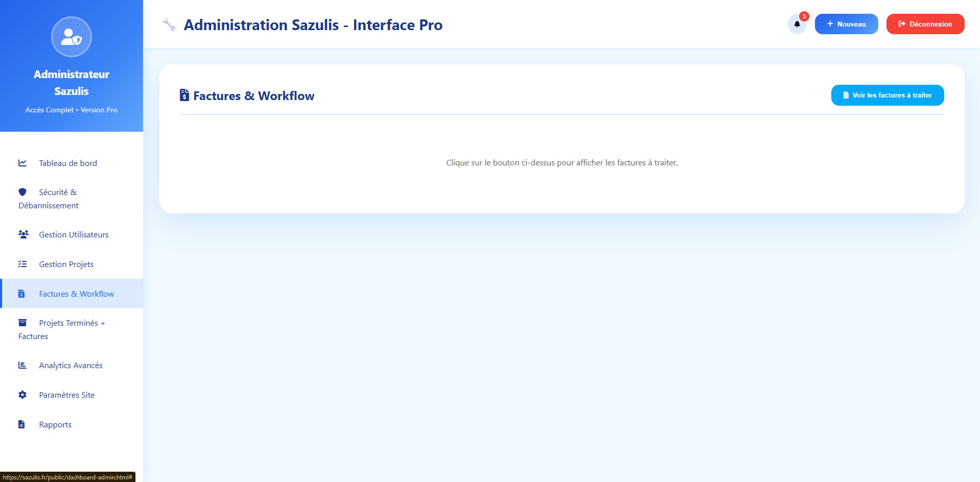Click the shield icon next to Sécurité

(22, 192)
